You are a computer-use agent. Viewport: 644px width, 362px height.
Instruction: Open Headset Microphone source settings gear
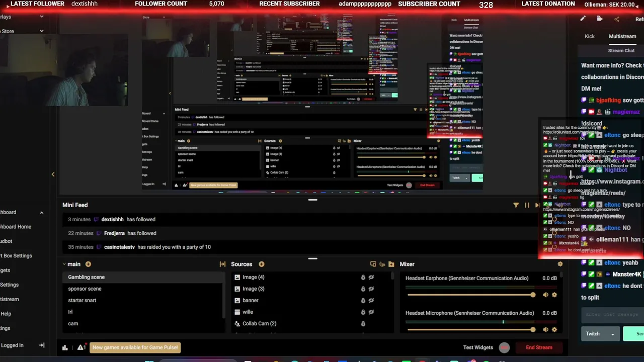tap(554, 330)
